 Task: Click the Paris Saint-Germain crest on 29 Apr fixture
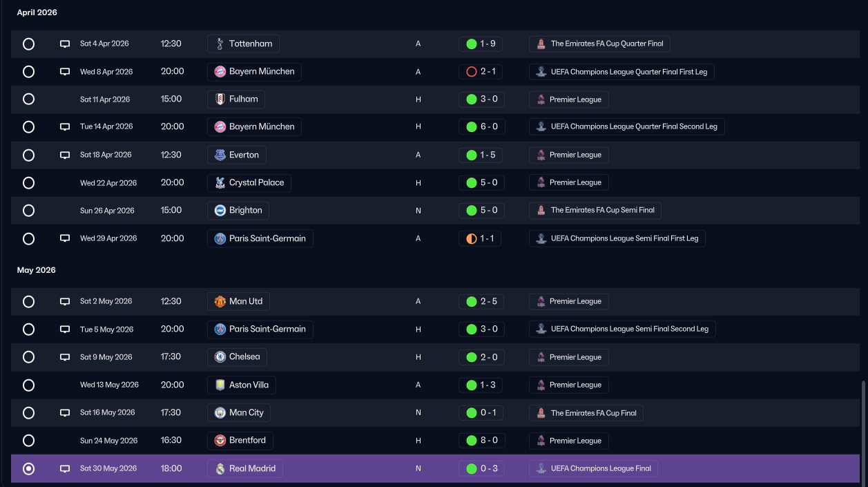click(x=220, y=238)
